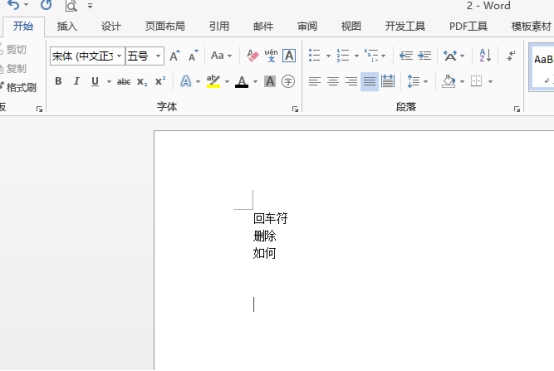Apply yellow text highlight color
This screenshot has height=371, width=554.
coord(213,82)
